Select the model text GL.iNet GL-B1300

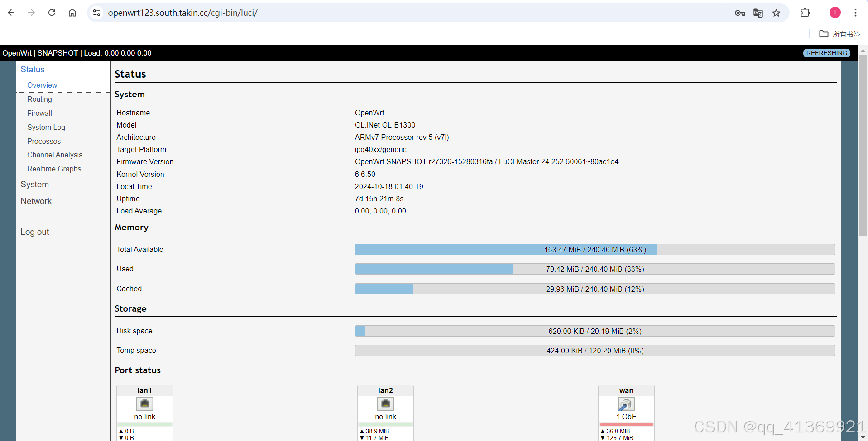(x=385, y=125)
